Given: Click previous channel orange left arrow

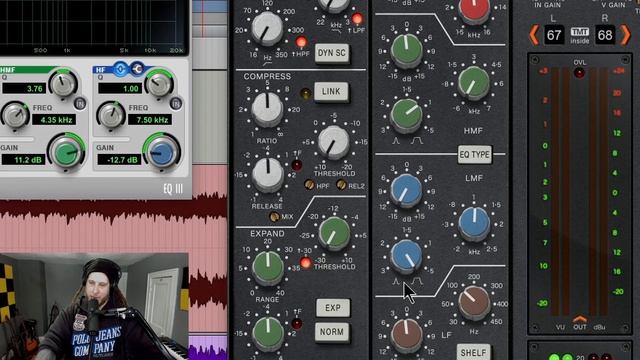Looking at the screenshot, I should [x=534, y=35].
